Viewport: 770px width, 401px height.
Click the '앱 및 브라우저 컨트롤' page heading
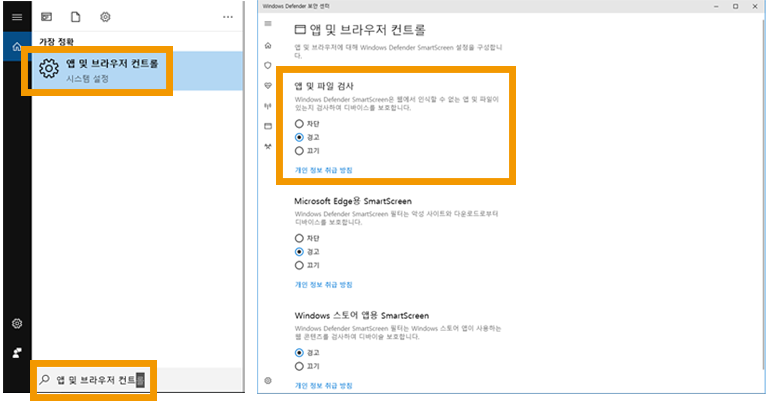(x=367, y=30)
